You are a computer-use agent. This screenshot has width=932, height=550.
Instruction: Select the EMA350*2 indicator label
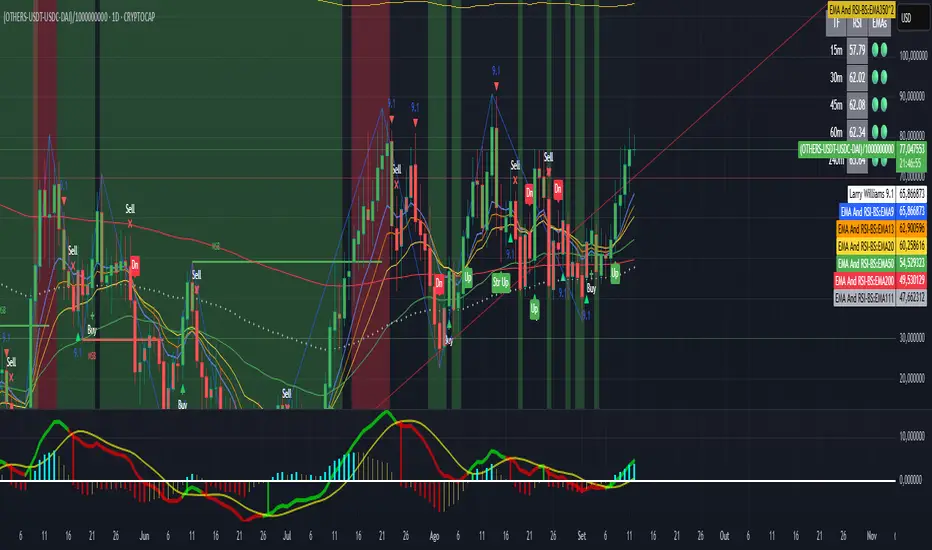point(861,10)
